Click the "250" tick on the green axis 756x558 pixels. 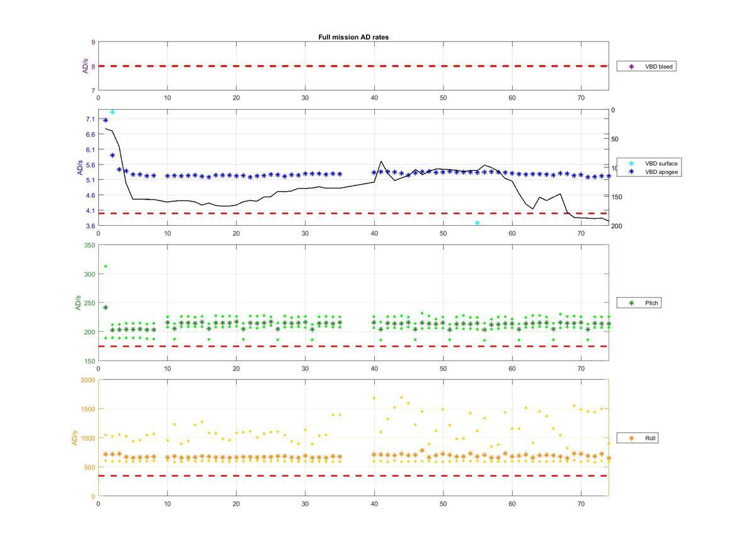point(89,303)
